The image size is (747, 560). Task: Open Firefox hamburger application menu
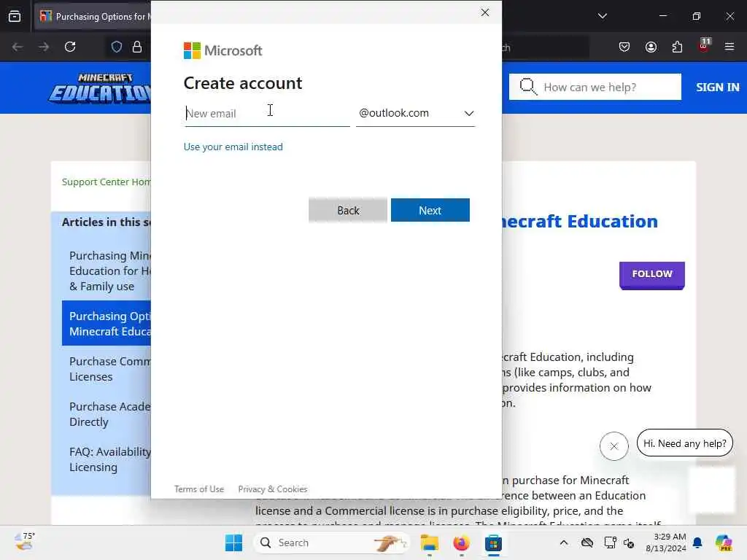[x=729, y=47]
